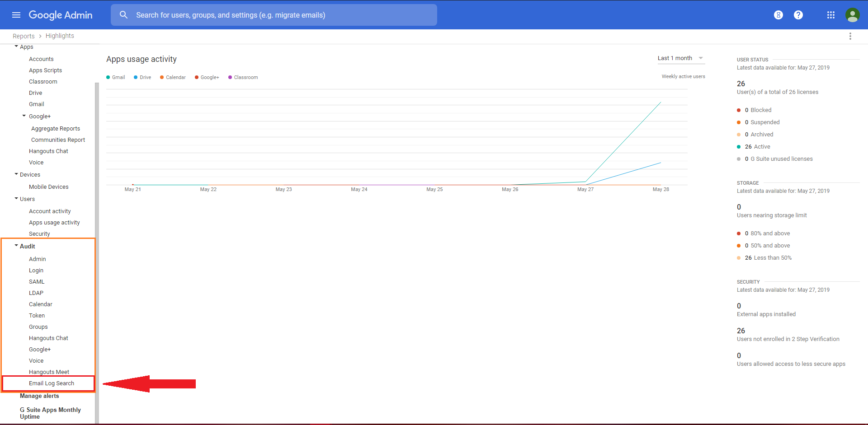Toggle Drive series in chart legend
Screen dimensions: 868x425
(x=142, y=77)
